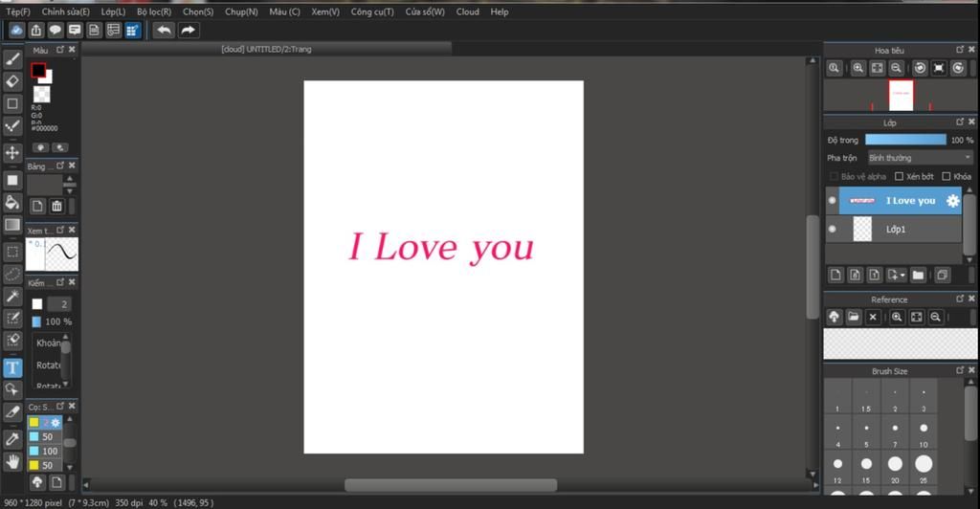The height and width of the screenshot is (509, 980).
Task: Click the Undo arrow in toolbar
Action: (x=164, y=30)
